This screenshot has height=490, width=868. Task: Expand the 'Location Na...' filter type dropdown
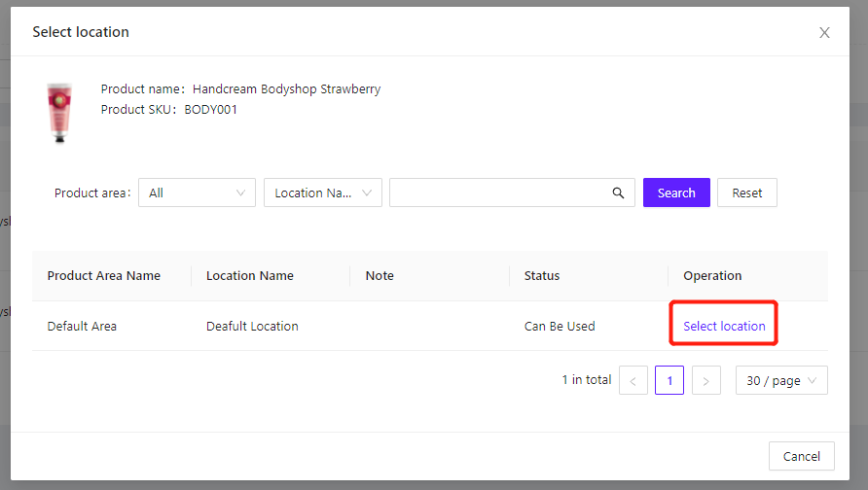[323, 192]
